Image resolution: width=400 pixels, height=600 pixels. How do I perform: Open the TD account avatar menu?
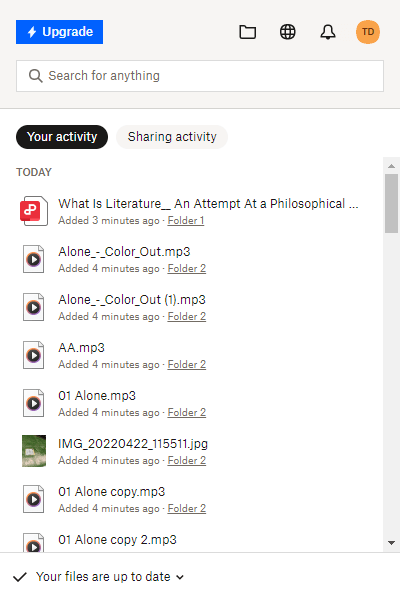click(x=368, y=32)
